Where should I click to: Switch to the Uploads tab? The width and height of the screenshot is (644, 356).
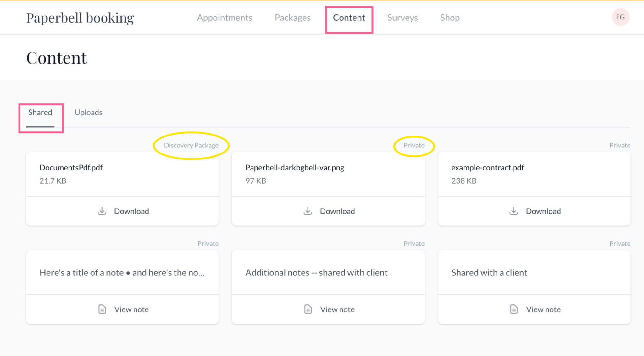pyautogui.click(x=88, y=112)
